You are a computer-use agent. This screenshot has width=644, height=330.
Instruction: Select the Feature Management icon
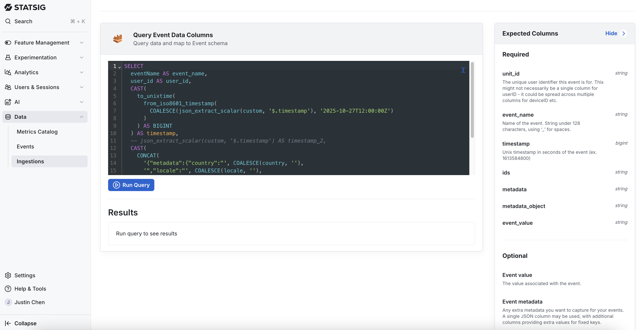(x=8, y=42)
